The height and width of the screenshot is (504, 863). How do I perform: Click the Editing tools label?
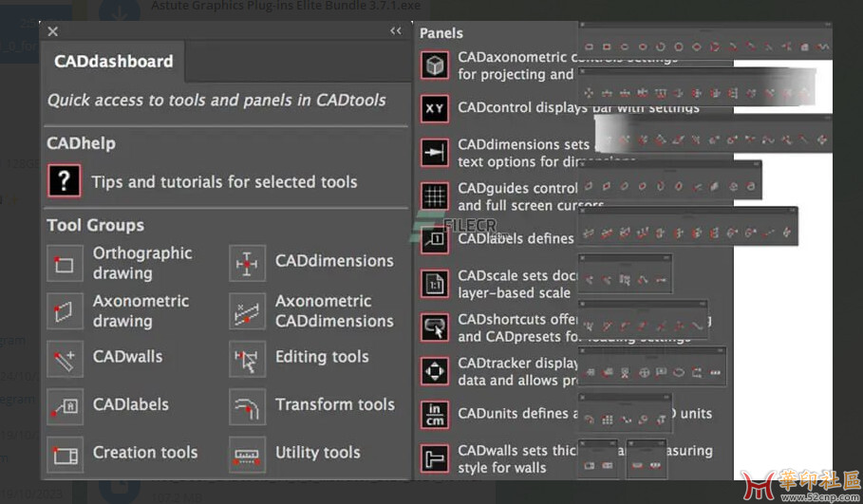point(322,357)
